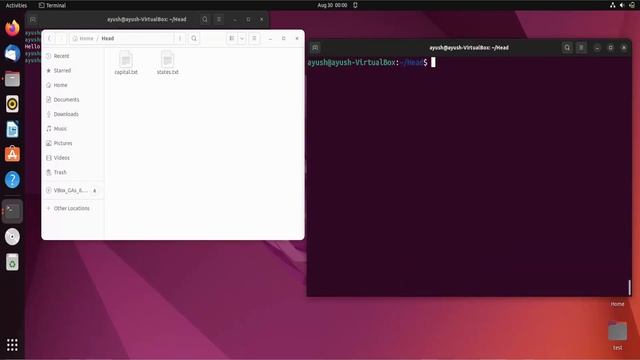Open capital.txt file in Files window
This screenshot has width=640, height=360.
(x=126, y=63)
